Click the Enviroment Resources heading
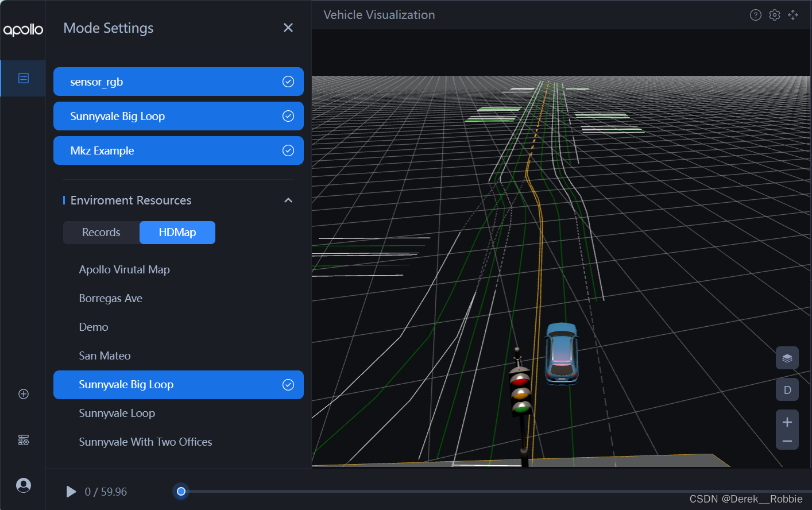812x510 pixels. (x=131, y=200)
